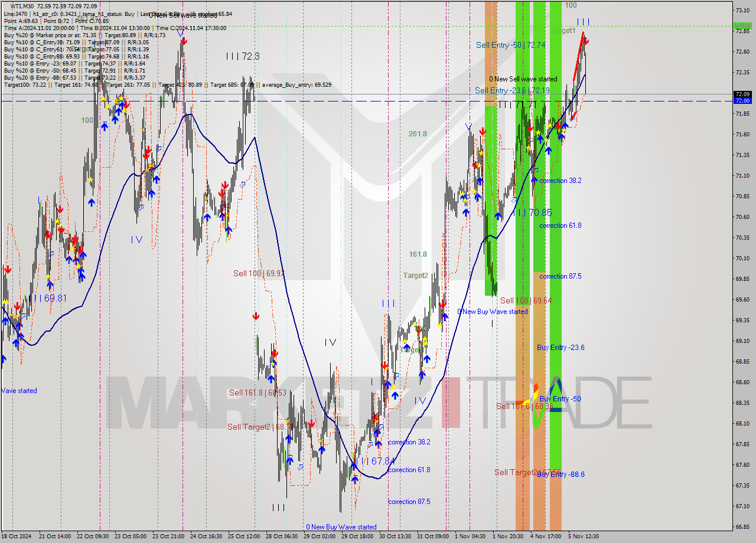Select the '29 Oct 18:00' time label

click(357, 537)
